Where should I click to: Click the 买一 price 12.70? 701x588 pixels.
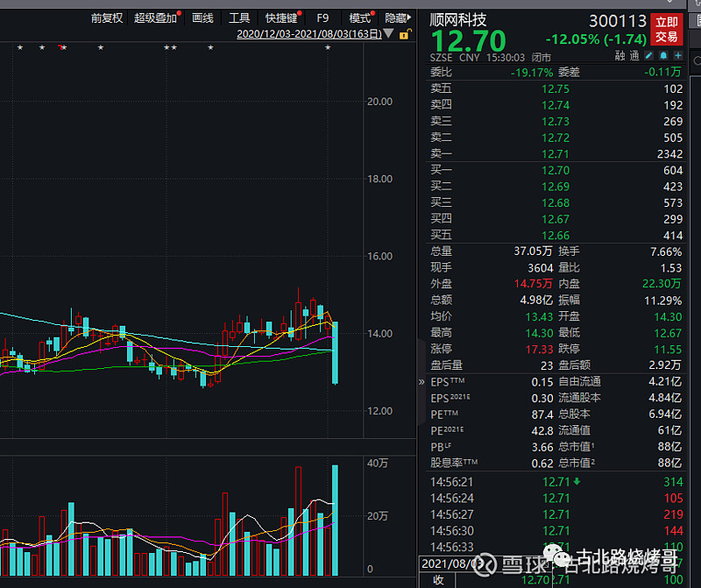(x=556, y=170)
